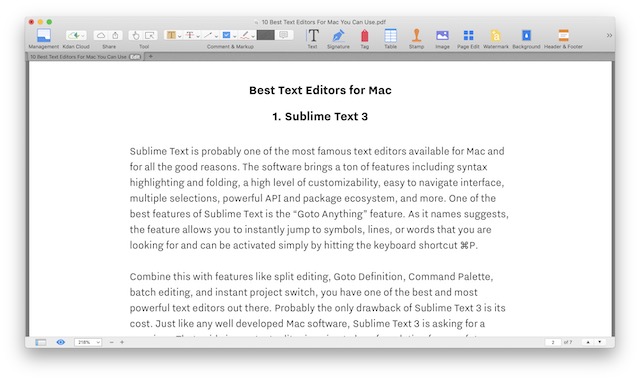The width and height of the screenshot is (640, 381).
Task: Toggle the eye reading mode icon
Action: click(x=60, y=342)
